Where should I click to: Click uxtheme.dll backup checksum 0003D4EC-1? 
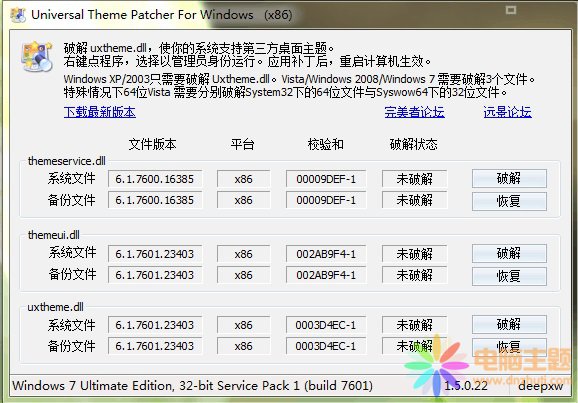click(x=326, y=346)
